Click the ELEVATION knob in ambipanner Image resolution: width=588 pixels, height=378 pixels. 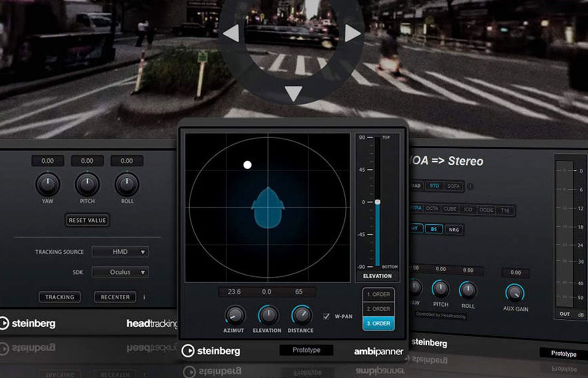(x=268, y=315)
